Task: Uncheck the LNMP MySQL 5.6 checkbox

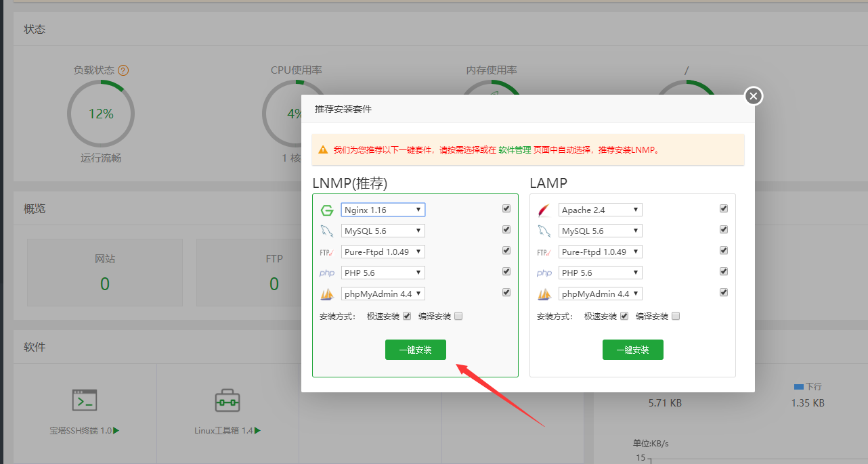Action: pos(506,229)
